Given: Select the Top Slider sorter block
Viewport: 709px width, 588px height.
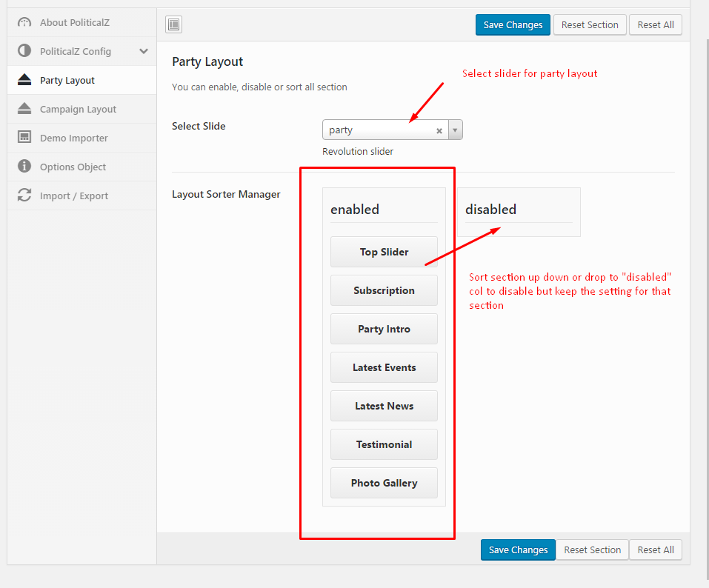Looking at the screenshot, I should (x=384, y=252).
